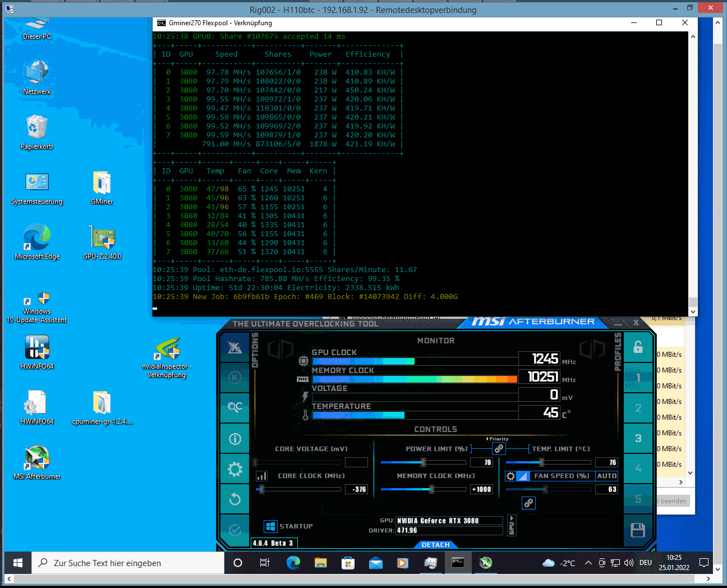This screenshot has height=588, width=727.
Task: Click the DETACH button in Afterburner
Action: click(436, 545)
